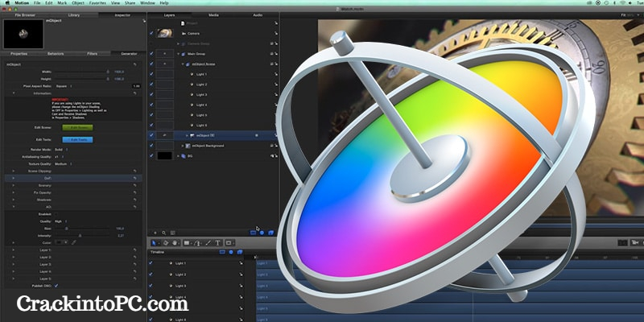Open the File menu

pyautogui.click(x=37, y=3)
